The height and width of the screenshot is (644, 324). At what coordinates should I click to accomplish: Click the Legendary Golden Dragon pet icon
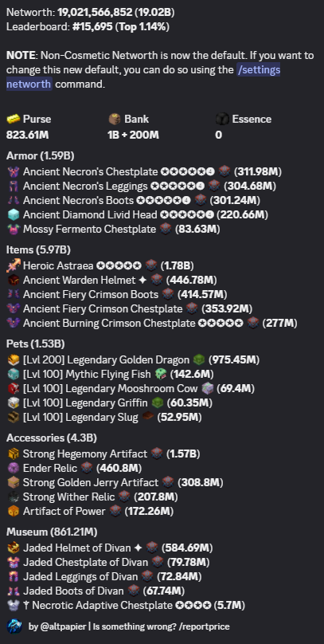(x=13, y=359)
